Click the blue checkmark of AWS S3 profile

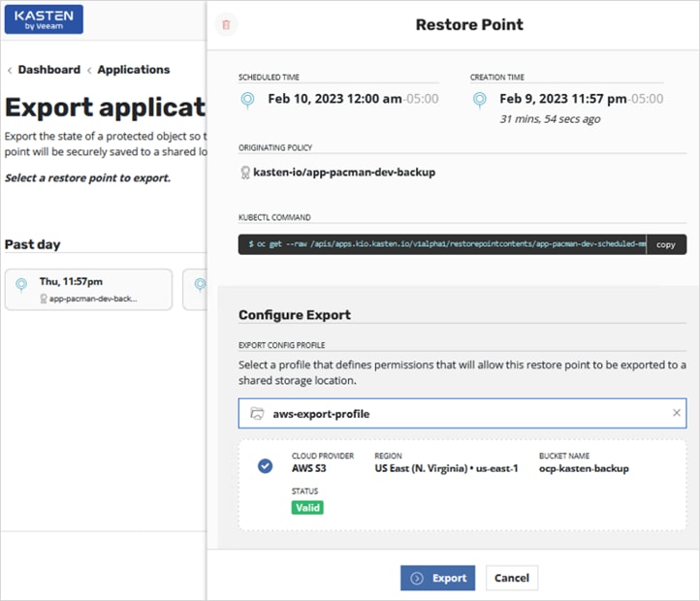(x=266, y=466)
